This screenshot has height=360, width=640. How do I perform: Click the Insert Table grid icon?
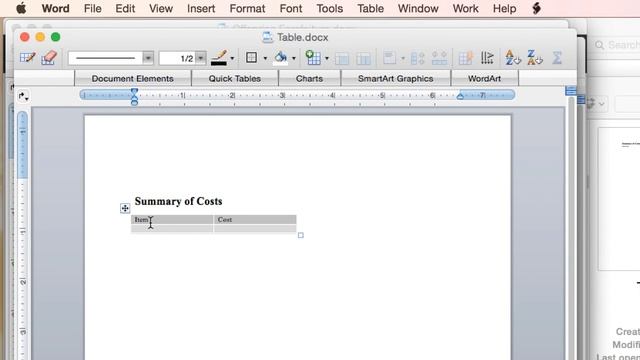pyautogui.click(x=313, y=58)
